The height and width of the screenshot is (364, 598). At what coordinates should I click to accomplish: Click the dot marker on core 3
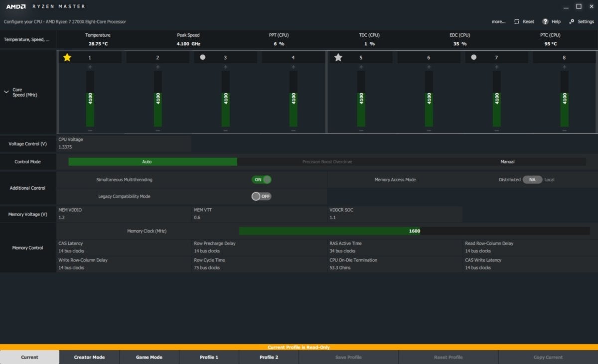click(203, 57)
